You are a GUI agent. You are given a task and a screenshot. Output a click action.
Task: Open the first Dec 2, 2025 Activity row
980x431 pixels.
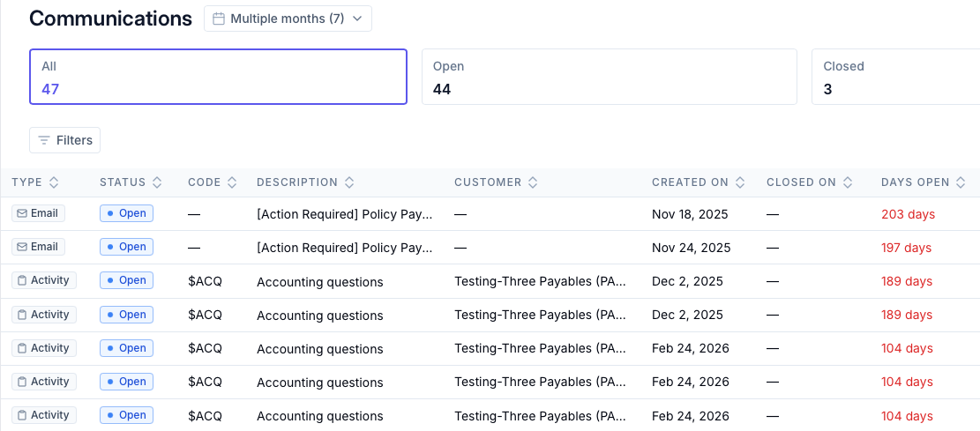point(490,282)
